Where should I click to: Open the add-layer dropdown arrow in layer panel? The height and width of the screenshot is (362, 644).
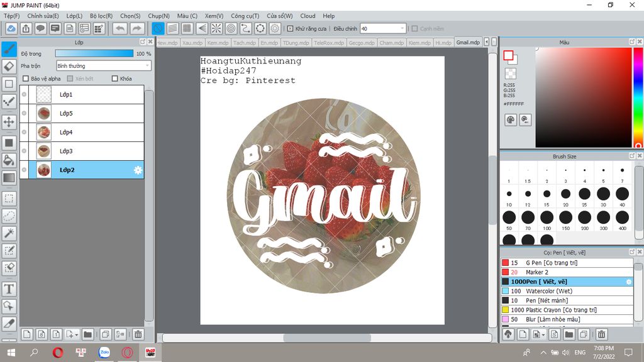tap(77, 335)
